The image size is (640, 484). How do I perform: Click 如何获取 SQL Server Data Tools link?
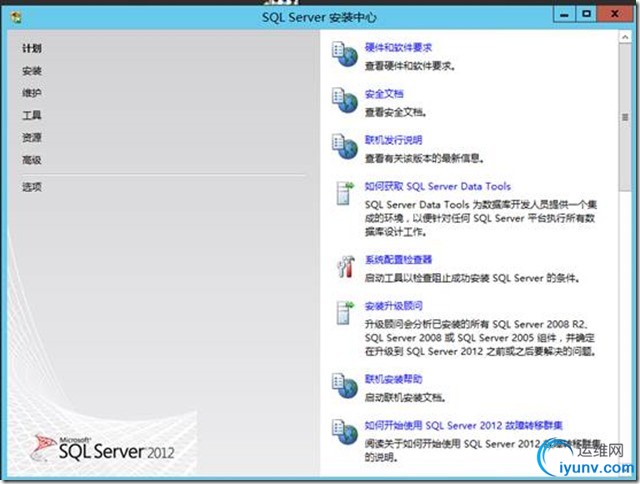(x=438, y=186)
